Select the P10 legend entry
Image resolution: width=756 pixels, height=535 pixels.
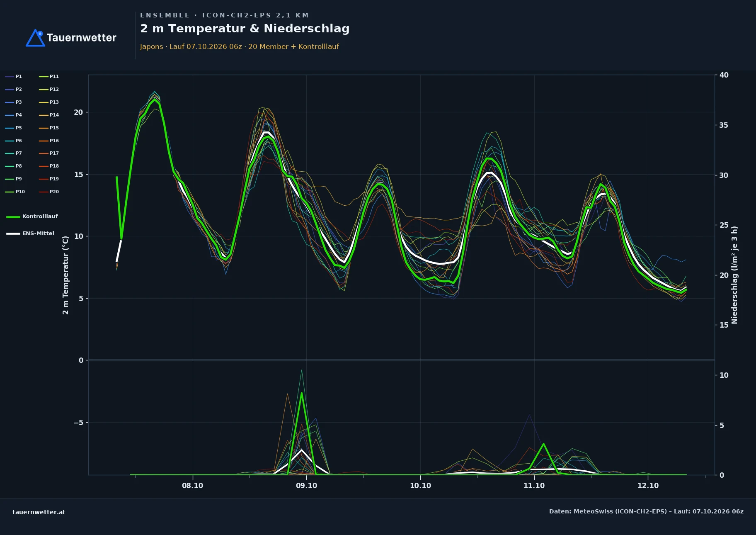[15, 192]
